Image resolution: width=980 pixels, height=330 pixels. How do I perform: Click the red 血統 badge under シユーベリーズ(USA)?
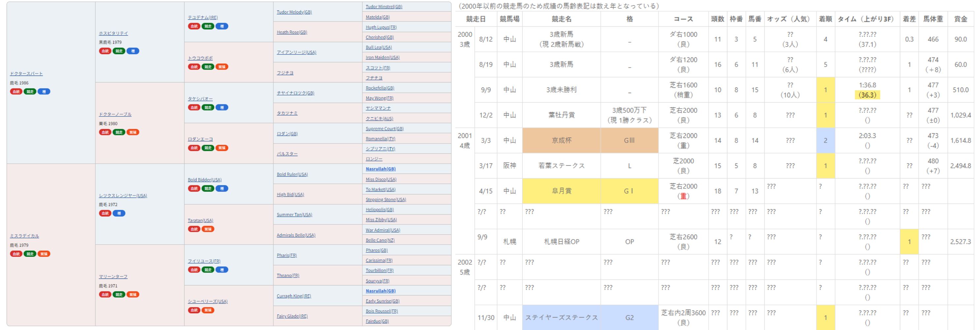[x=194, y=310]
